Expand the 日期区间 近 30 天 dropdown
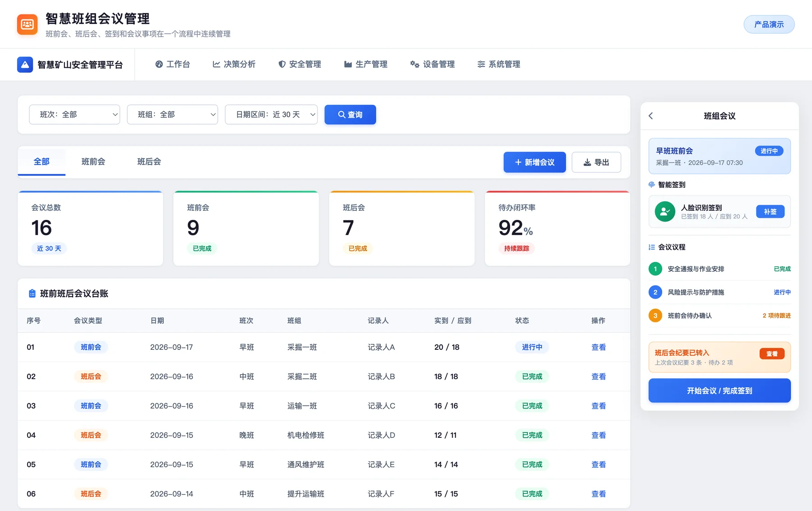Viewport: 812px width, 511px height. click(271, 115)
